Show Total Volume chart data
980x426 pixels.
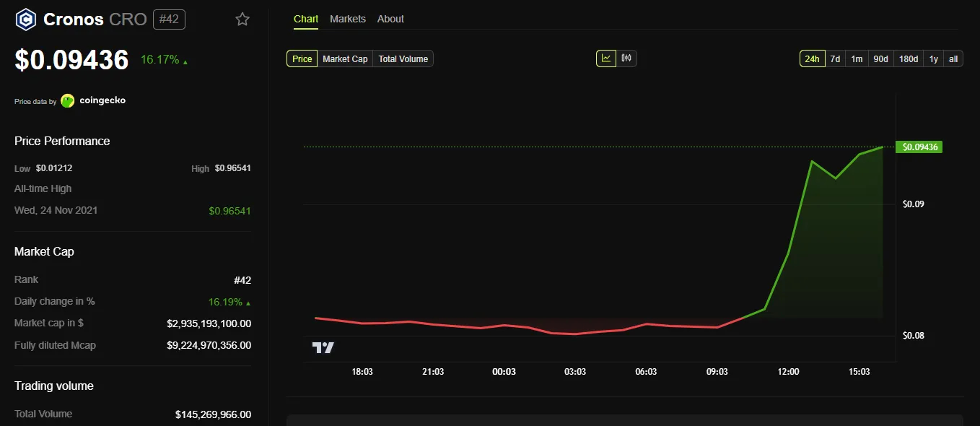[403, 59]
